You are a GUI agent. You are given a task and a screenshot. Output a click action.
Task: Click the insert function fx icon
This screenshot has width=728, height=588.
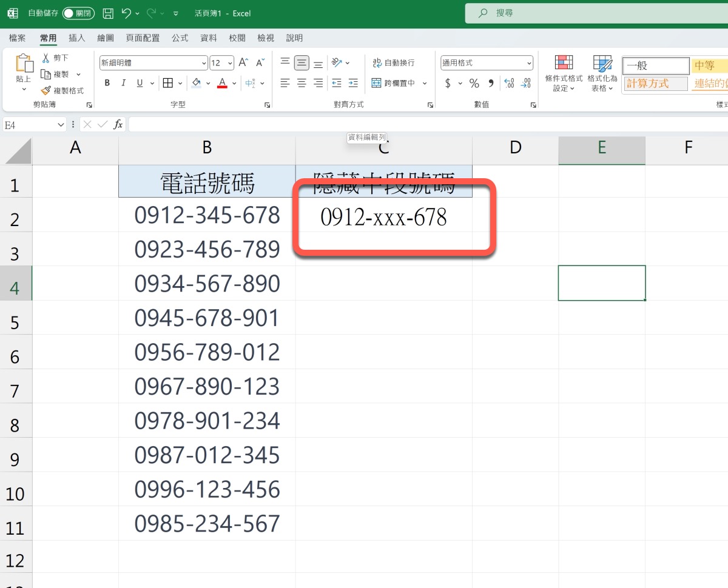pyautogui.click(x=118, y=124)
